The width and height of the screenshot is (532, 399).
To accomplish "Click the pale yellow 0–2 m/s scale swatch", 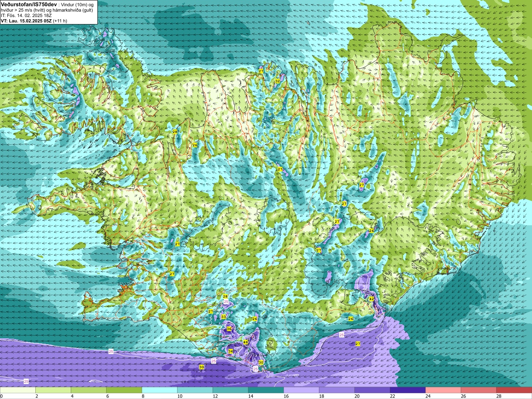I will pos(18,390).
